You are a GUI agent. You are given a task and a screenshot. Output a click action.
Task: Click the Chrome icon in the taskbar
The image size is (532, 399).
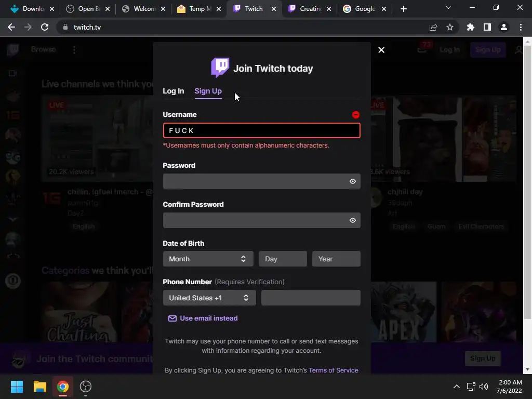[x=63, y=387]
